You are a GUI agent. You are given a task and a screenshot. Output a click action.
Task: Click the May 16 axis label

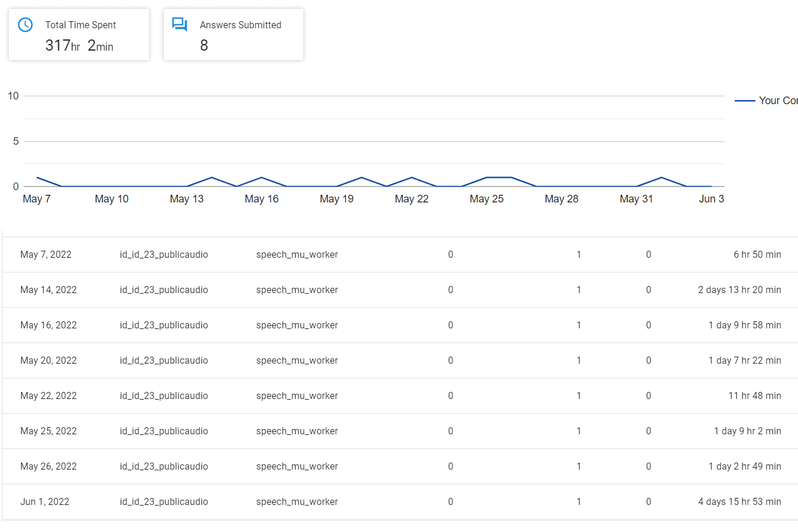pos(261,199)
